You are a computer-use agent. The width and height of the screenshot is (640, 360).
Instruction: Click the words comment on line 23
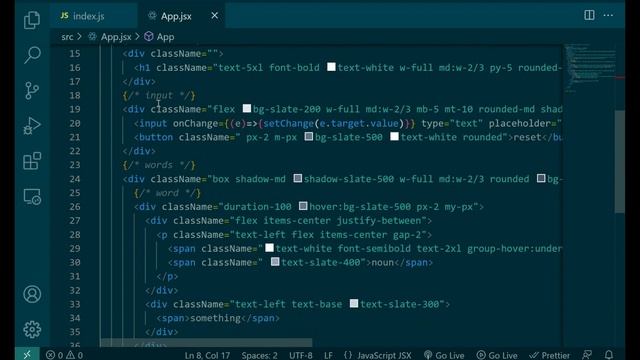(159, 165)
